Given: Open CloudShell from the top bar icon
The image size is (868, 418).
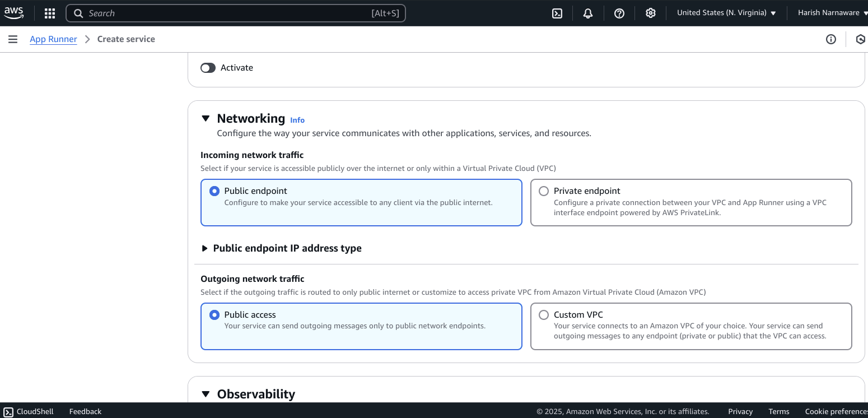Looking at the screenshot, I should [x=557, y=13].
